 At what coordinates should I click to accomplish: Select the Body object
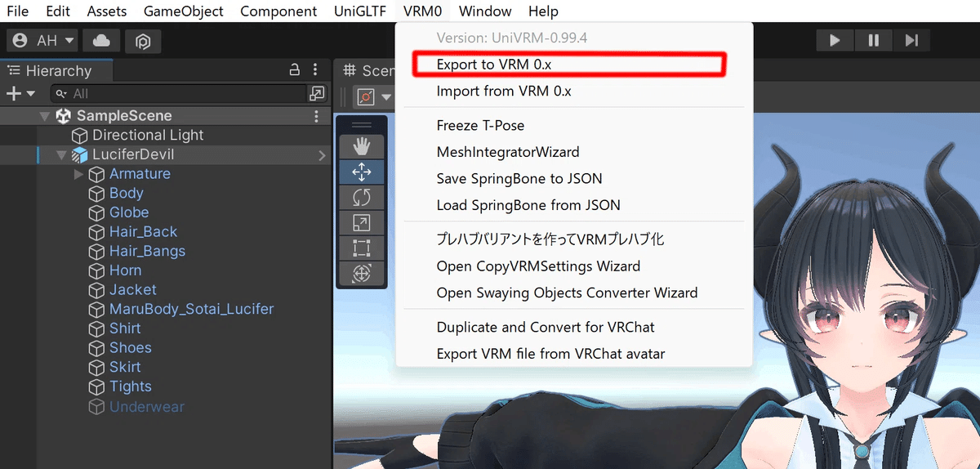tap(127, 193)
